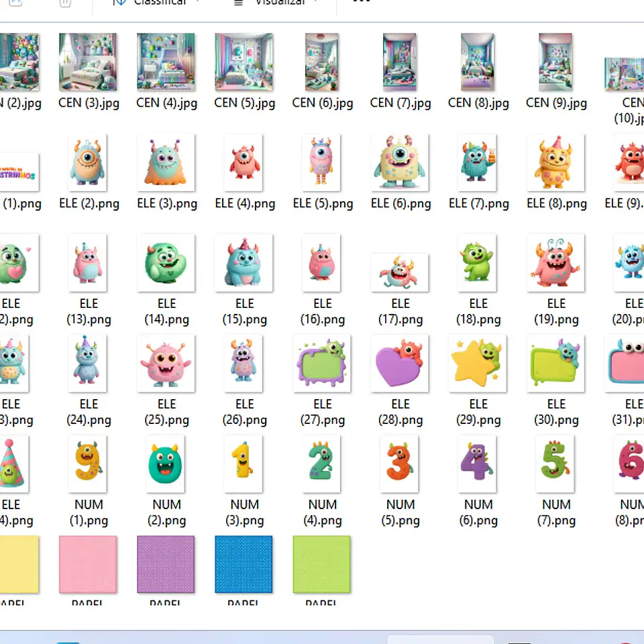
Task: Select ELE (18).png green monster file
Action: (477, 263)
